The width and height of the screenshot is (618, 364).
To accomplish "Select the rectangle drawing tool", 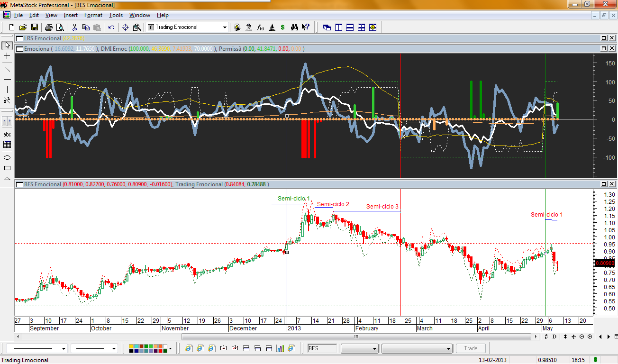I will (x=7, y=168).
